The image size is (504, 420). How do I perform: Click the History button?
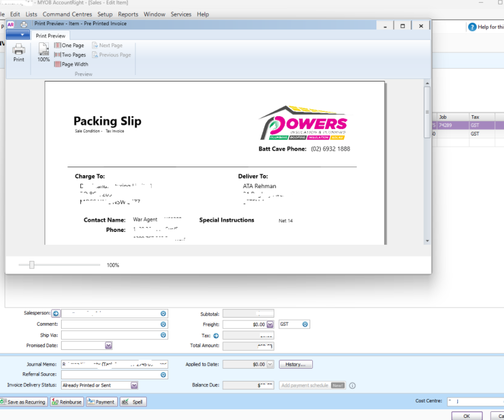point(296,364)
